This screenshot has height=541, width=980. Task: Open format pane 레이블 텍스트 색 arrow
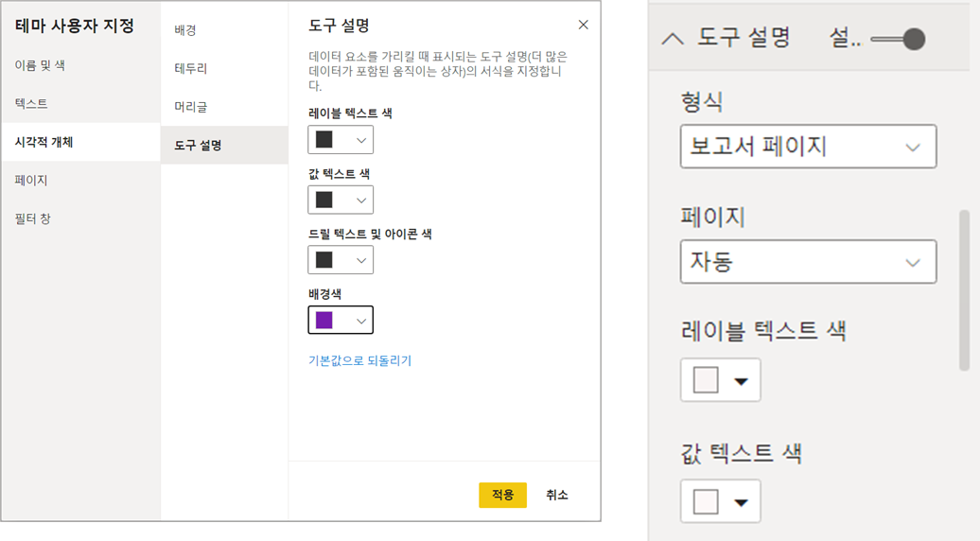coord(742,381)
